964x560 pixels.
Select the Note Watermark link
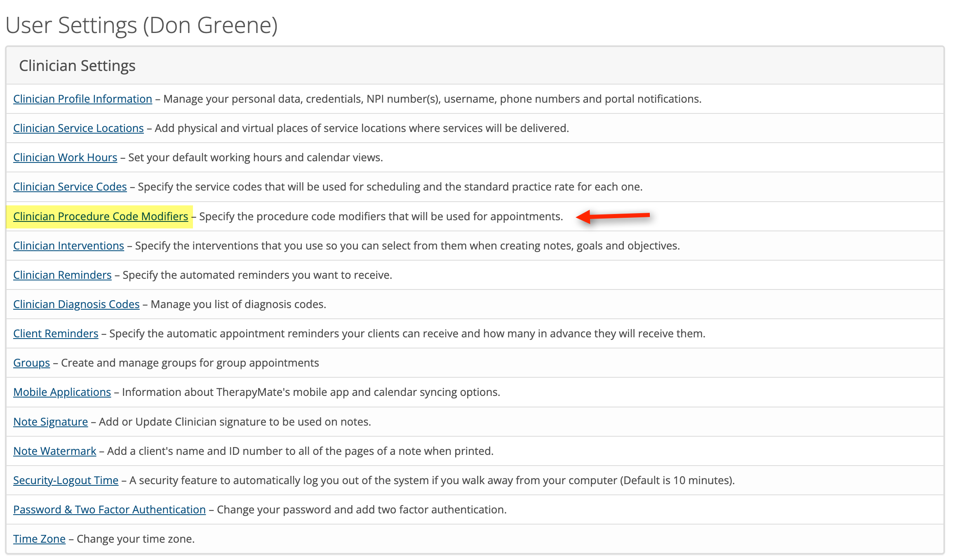coord(54,451)
